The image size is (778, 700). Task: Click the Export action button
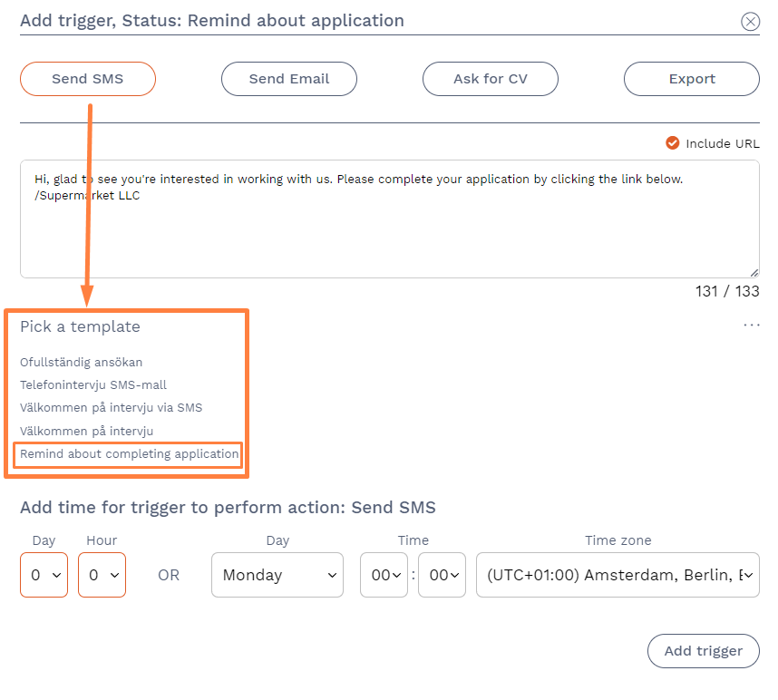(x=692, y=79)
